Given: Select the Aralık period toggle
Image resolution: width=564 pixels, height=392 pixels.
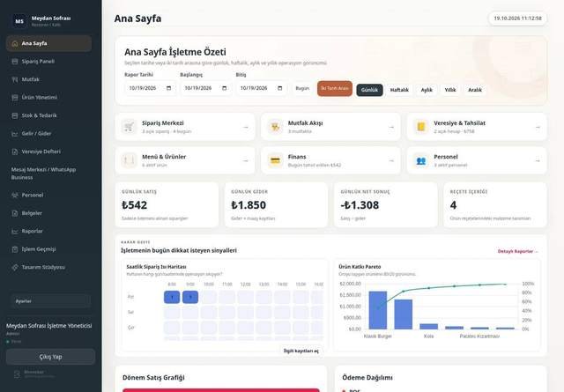Looking at the screenshot, I should [475, 90].
